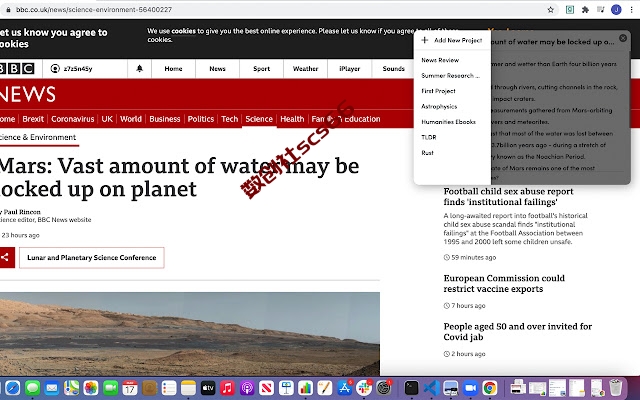Click Lunar and Planetary Science Conference tag
This screenshot has height=400, width=640.
pos(92,258)
